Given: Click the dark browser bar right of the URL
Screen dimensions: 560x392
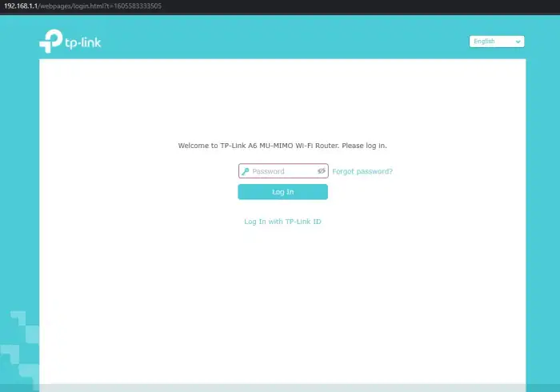Looking at the screenshot, I should pos(360,6).
